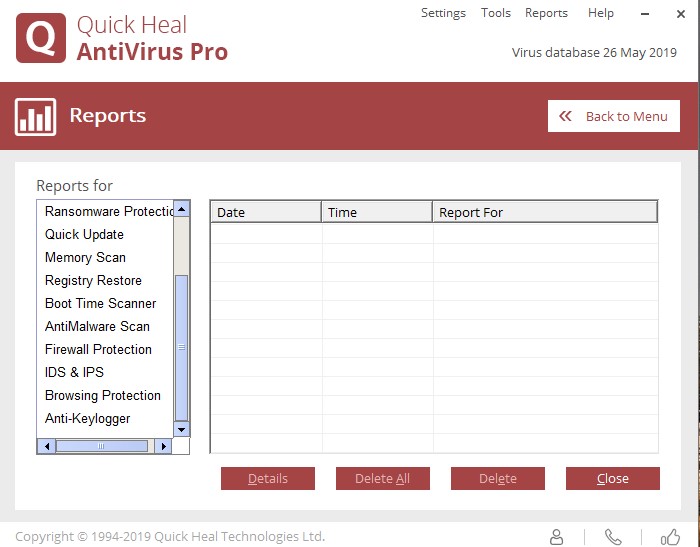Minimize the Quick Heal window
This screenshot has height=547, width=700.
(x=645, y=14)
